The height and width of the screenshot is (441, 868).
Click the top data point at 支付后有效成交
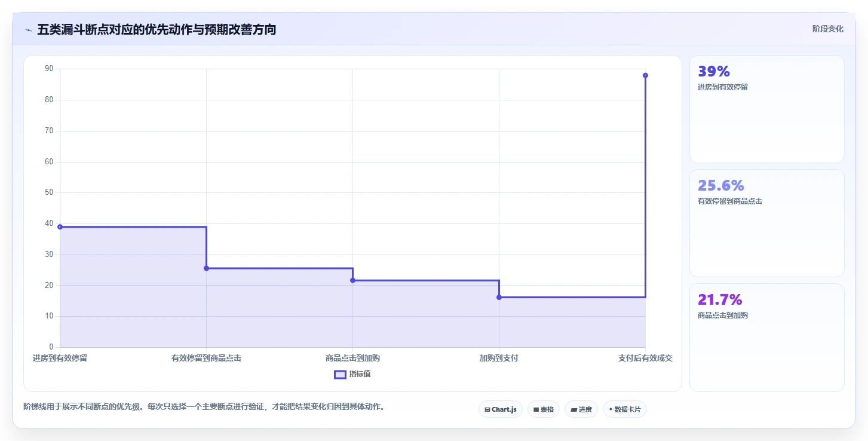(x=645, y=75)
